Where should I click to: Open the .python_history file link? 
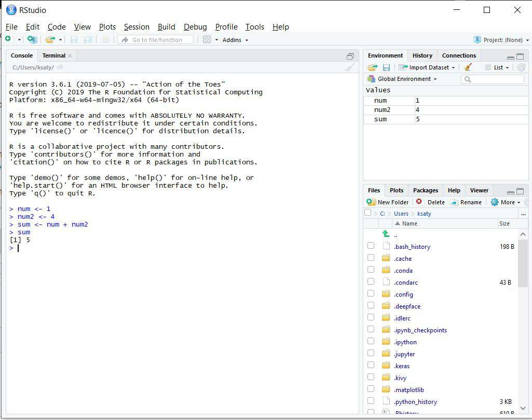pos(415,402)
